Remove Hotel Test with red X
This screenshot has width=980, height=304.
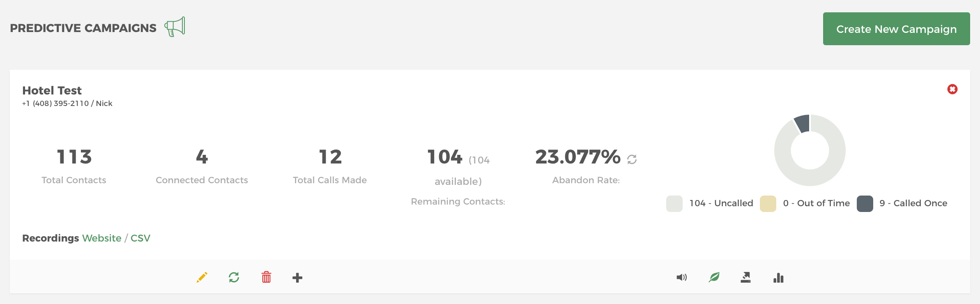tap(952, 89)
